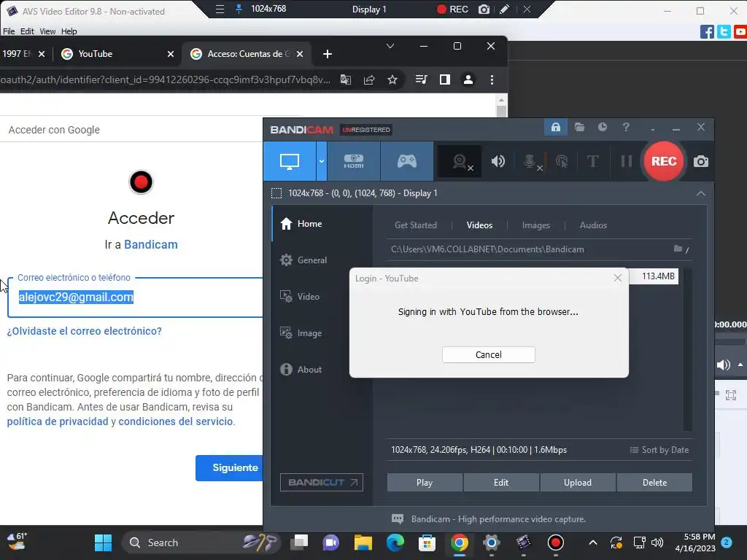Open Bandicam help question mark
Image resolution: width=747 pixels, height=560 pixels.
tap(626, 127)
